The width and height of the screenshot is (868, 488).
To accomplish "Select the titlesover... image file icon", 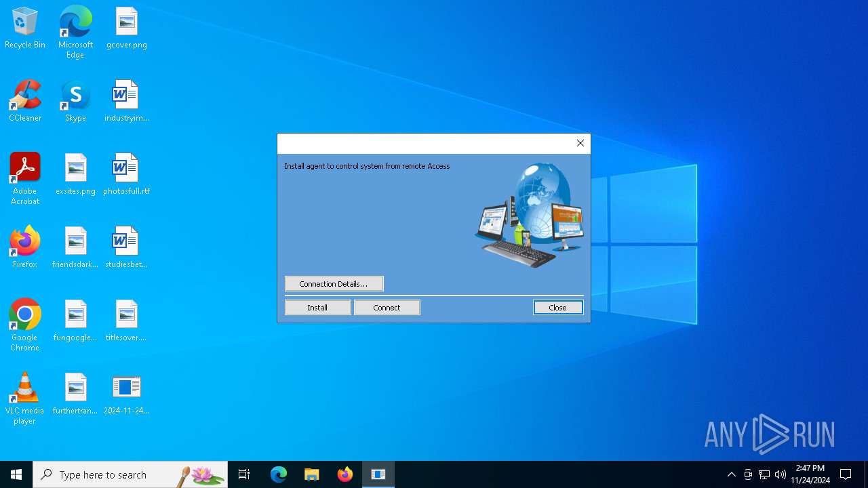I will pos(127,321).
